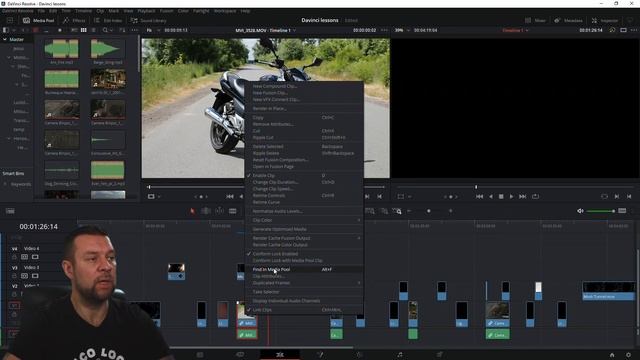
Task: Select the Dynamic Trim tool
Action: pyautogui.click(x=220, y=211)
